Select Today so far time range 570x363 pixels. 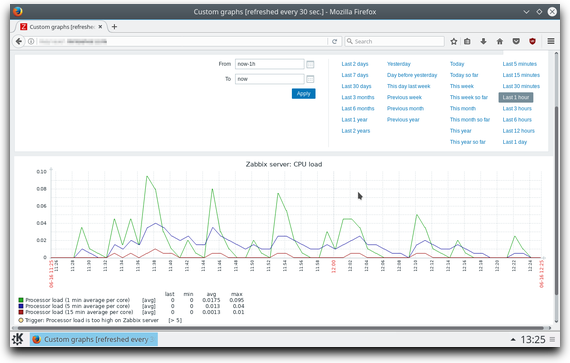pos(464,75)
